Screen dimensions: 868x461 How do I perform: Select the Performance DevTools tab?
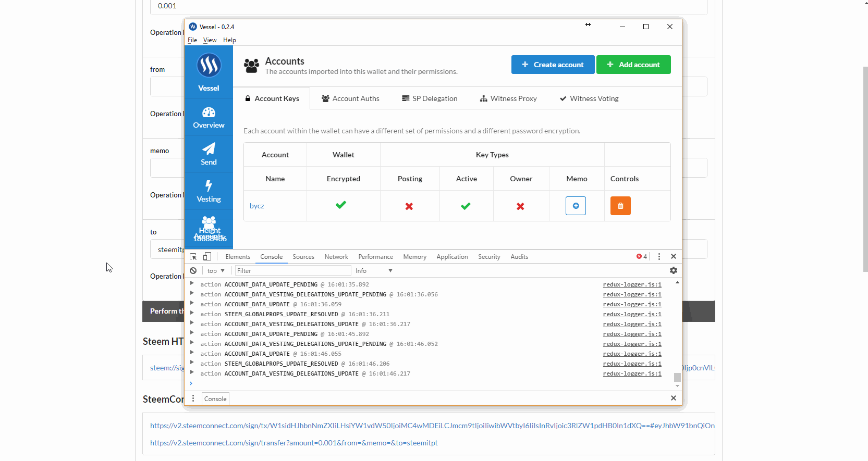click(376, 257)
